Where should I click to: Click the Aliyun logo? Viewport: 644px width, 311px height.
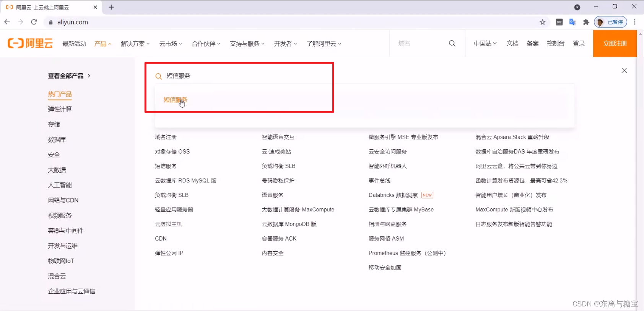tap(30, 43)
